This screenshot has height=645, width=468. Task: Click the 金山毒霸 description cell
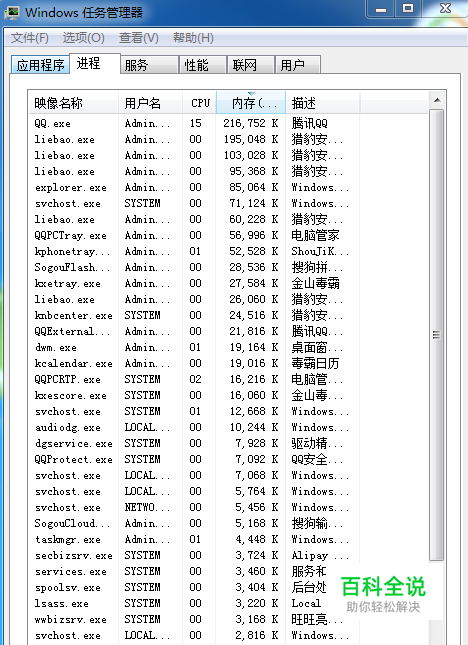tap(315, 283)
